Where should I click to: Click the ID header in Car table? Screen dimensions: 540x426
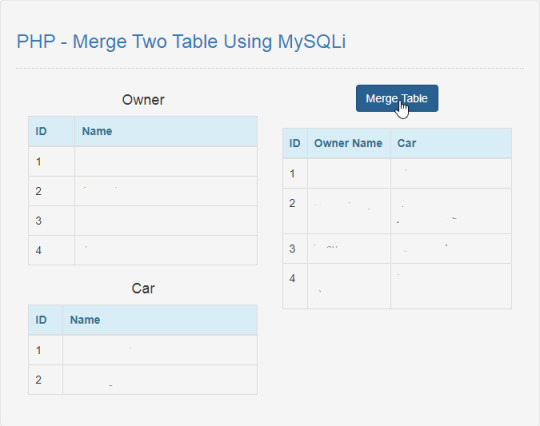(41, 320)
